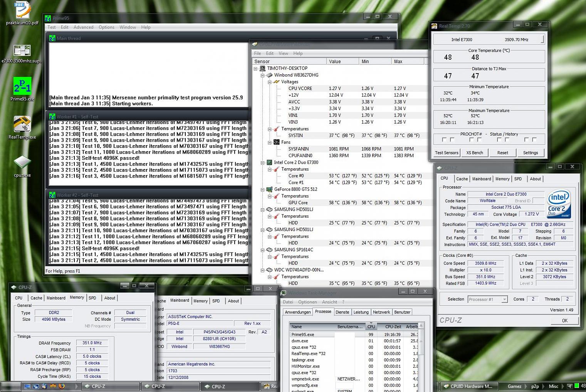The height and width of the screenshot is (392, 586).
Task: Switch to Cache tab in CPU-Z CPU window
Action: click(x=462, y=179)
